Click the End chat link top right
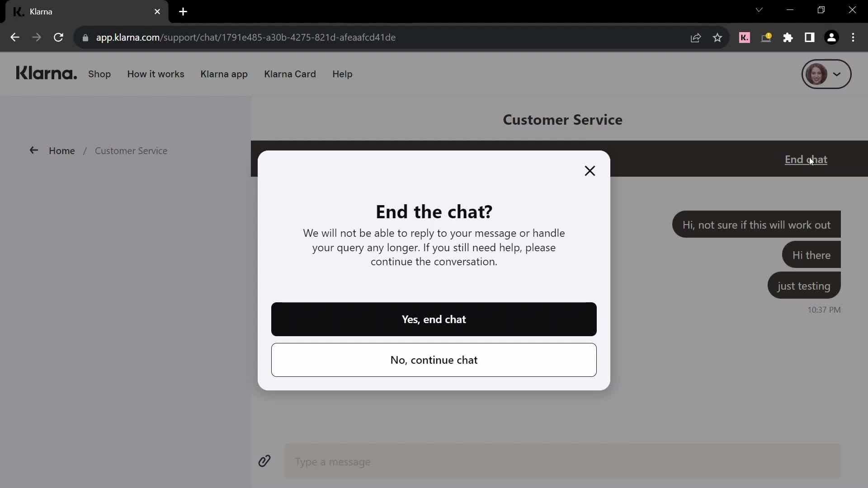The height and width of the screenshot is (488, 868). coord(806,159)
